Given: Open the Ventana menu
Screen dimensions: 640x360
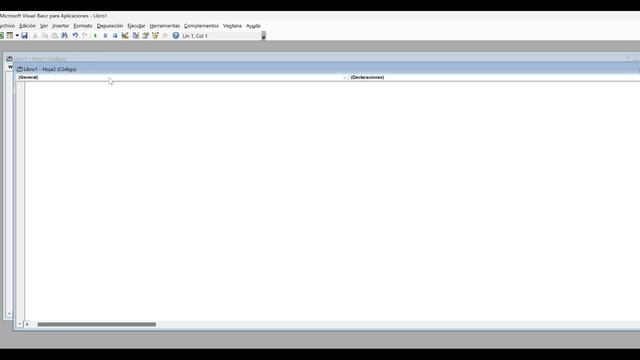Looking at the screenshot, I should pyautogui.click(x=233, y=26).
